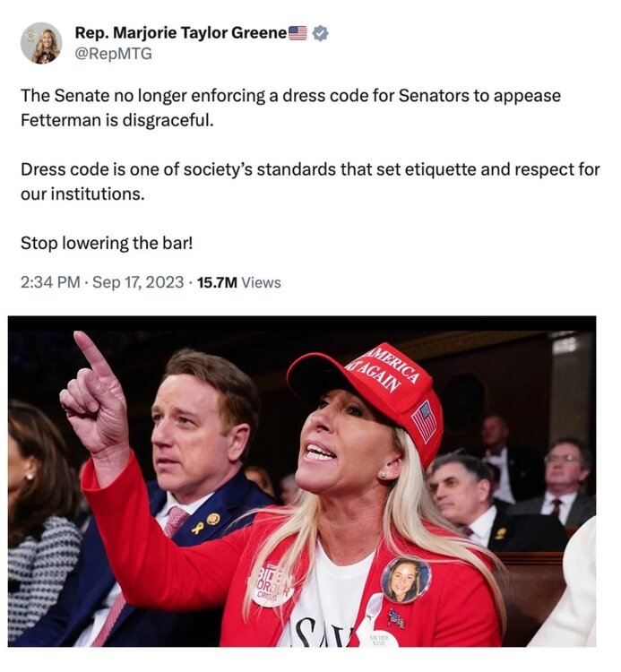Open the @RepMTG handle link
The height and width of the screenshot is (672, 621).
[x=113, y=54]
